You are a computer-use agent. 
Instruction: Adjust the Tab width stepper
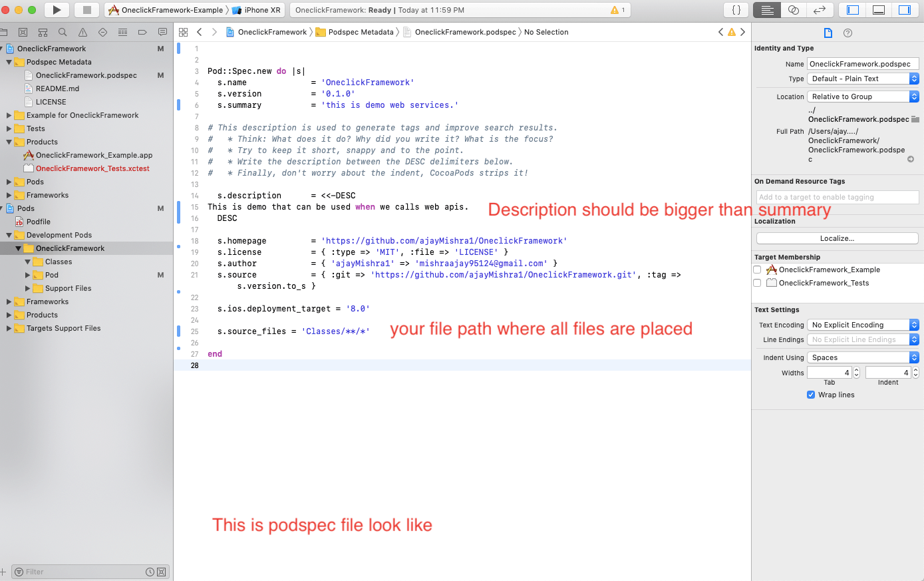point(856,373)
